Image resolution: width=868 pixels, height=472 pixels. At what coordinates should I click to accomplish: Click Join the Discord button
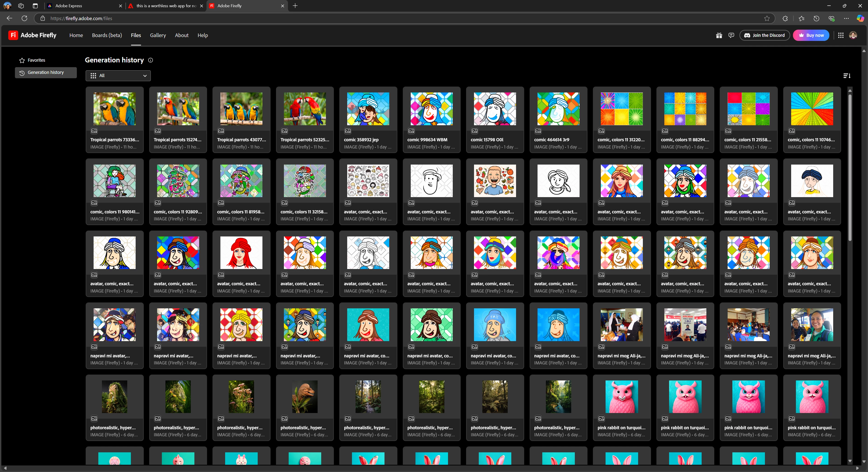pyautogui.click(x=764, y=35)
